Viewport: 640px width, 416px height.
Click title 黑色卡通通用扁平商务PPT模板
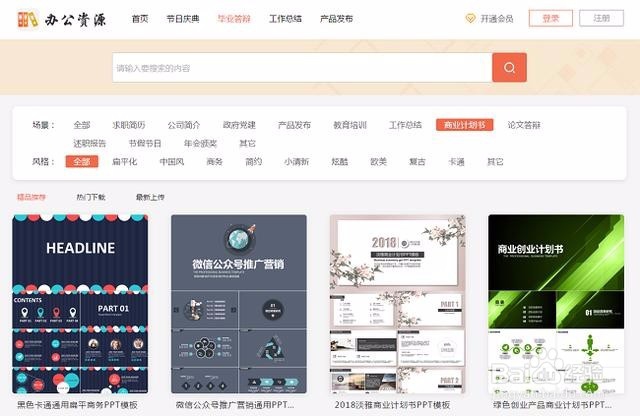(x=77, y=405)
